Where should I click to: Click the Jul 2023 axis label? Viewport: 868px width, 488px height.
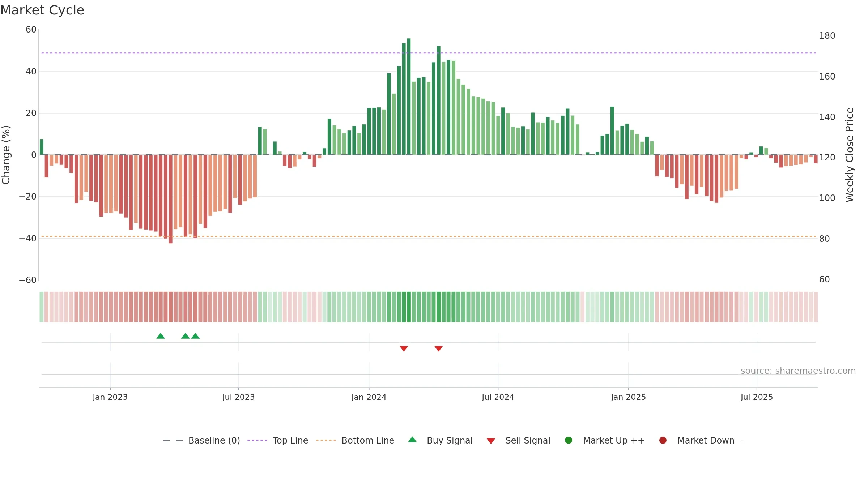point(238,397)
